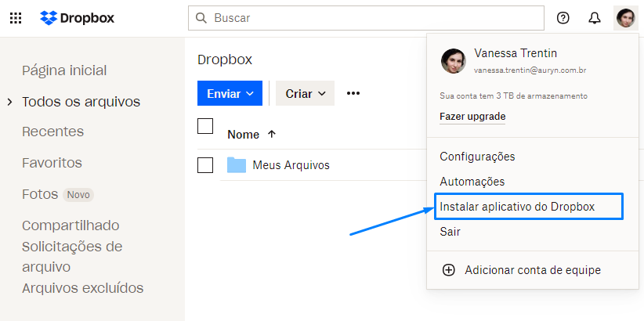Click the sort arrow next to Nome
This screenshot has height=321, width=644.
click(272, 134)
